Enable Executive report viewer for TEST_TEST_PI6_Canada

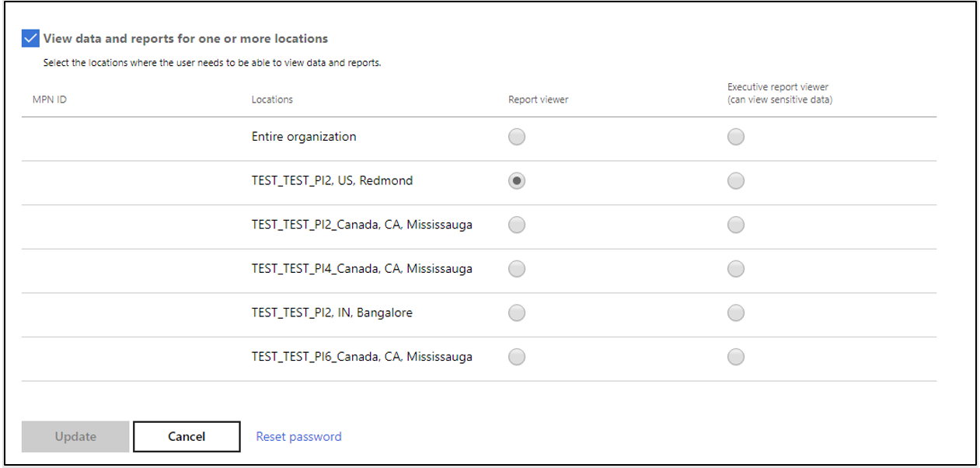click(735, 357)
